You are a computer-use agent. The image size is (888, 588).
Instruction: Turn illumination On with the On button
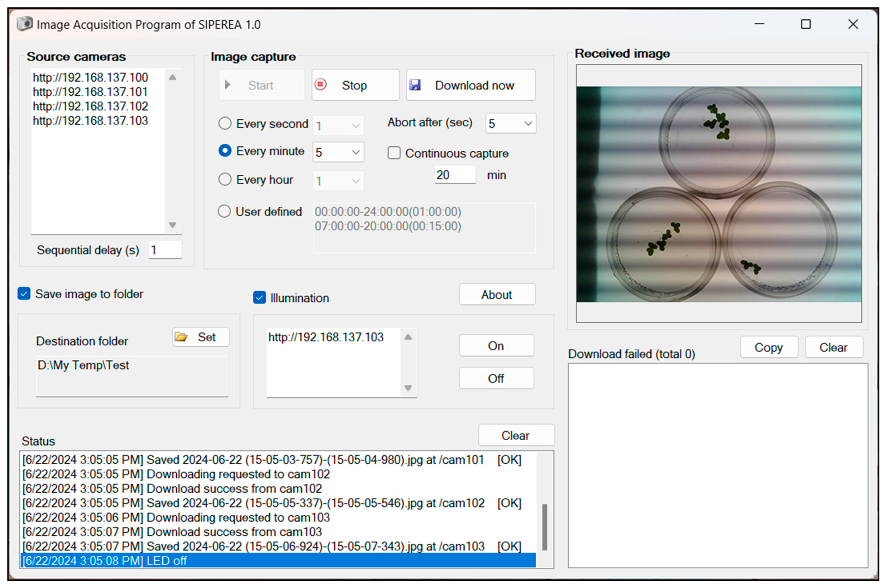[496, 346]
